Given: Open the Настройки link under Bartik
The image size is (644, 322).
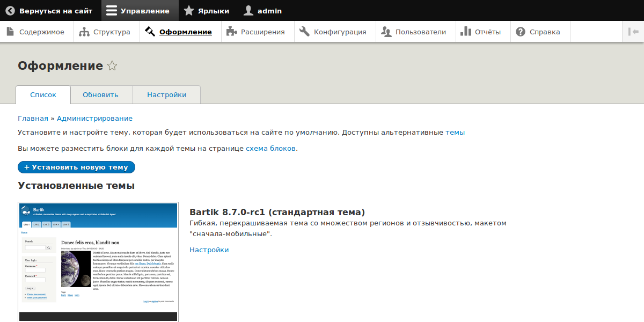Looking at the screenshot, I should [209, 250].
